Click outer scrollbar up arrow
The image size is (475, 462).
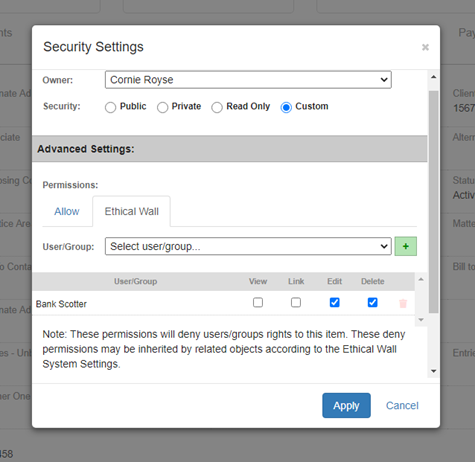point(434,77)
